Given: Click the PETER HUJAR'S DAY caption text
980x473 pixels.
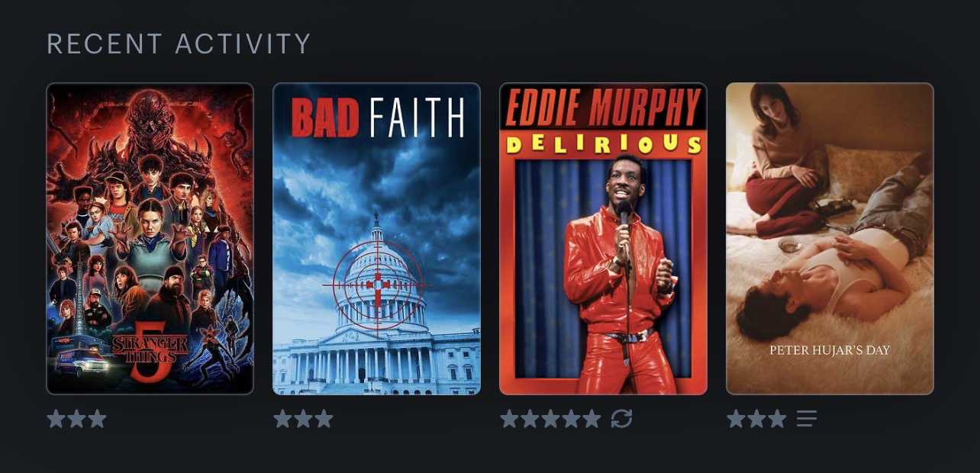Looking at the screenshot, I should click(830, 351).
